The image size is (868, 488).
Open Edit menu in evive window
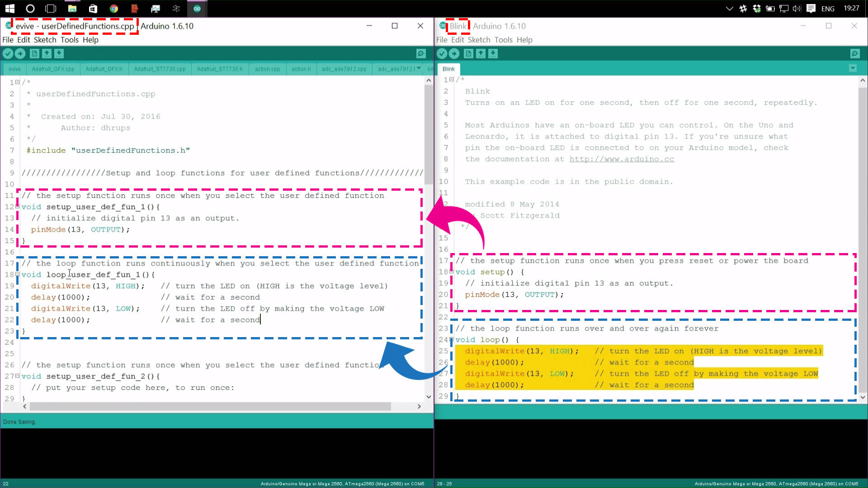24,40
